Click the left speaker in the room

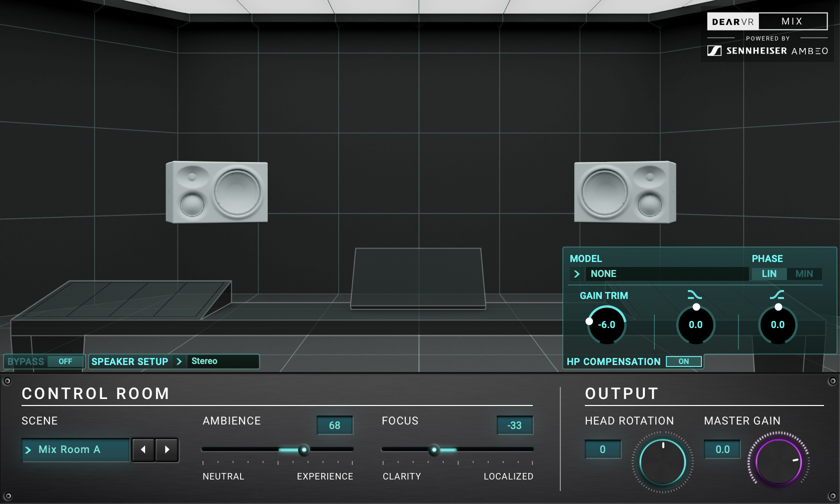217,192
